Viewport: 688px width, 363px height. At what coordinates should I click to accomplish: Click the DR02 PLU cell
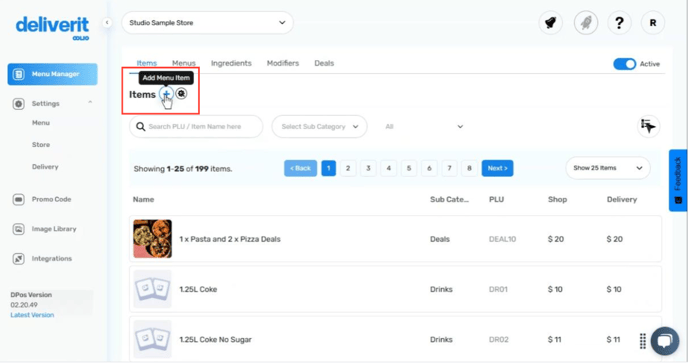pos(499,340)
